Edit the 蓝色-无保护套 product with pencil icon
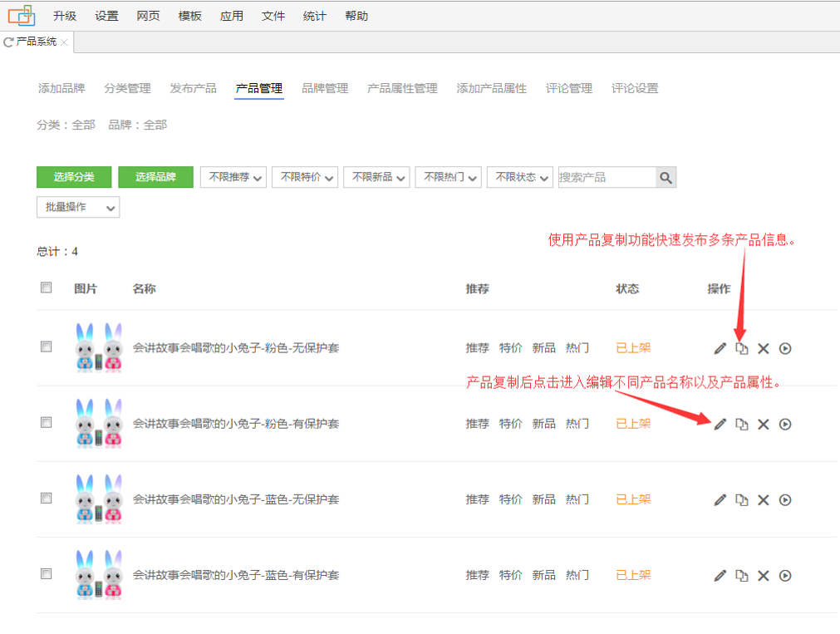 click(720, 500)
